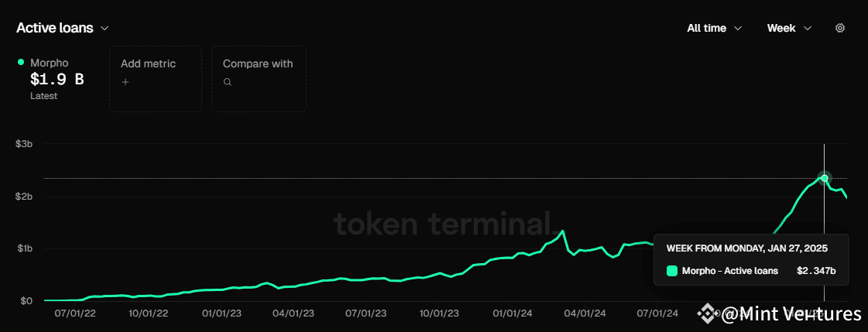The height and width of the screenshot is (332, 868).
Task: Click the Add metric box
Action: [x=155, y=78]
